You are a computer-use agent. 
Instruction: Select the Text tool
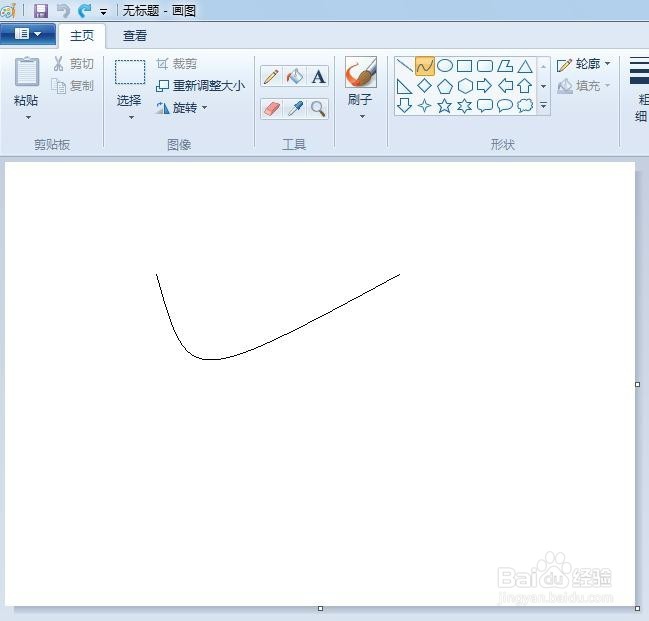pos(318,77)
